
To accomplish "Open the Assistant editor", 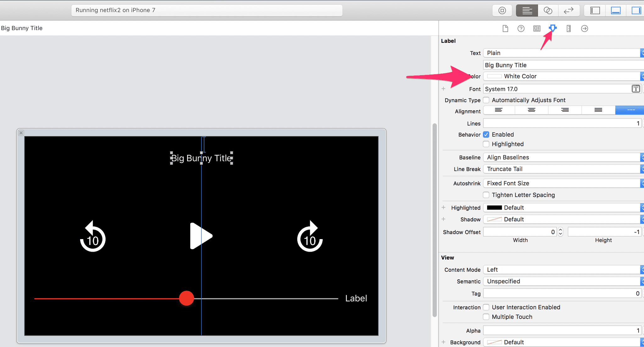I will pos(548,11).
